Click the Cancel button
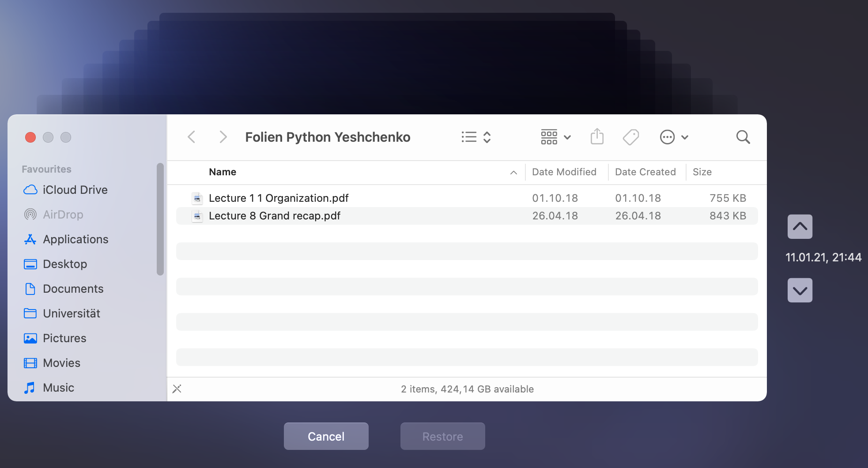 point(326,436)
